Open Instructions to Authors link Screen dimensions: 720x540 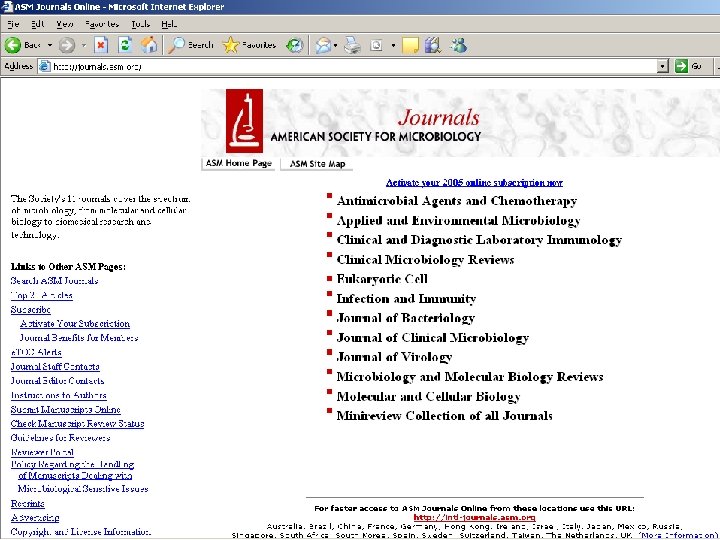pyautogui.click(x=59, y=395)
